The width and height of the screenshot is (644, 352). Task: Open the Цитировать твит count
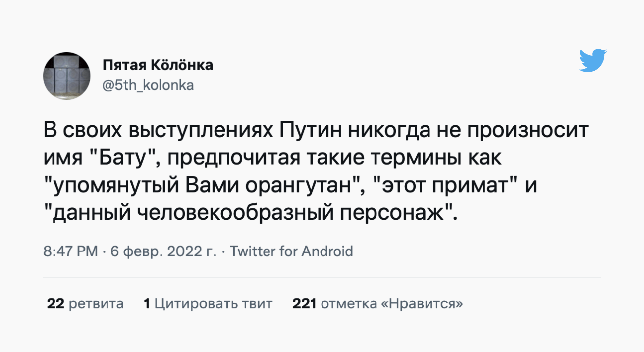(214, 303)
